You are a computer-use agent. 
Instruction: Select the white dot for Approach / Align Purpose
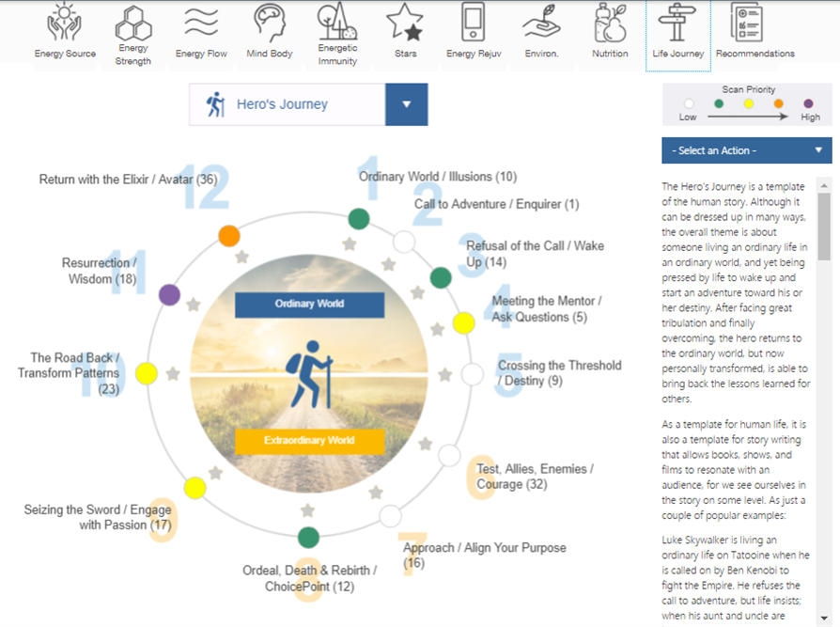pos(390,516)
